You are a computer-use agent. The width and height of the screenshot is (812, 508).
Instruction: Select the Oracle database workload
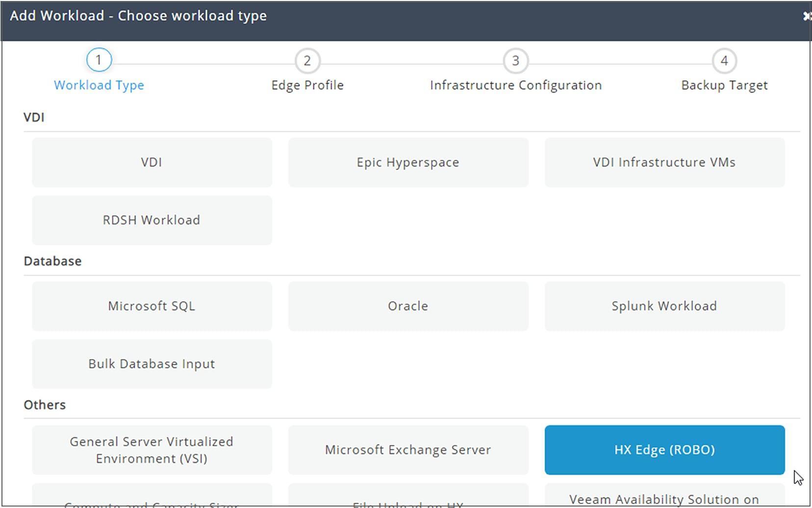408,306
